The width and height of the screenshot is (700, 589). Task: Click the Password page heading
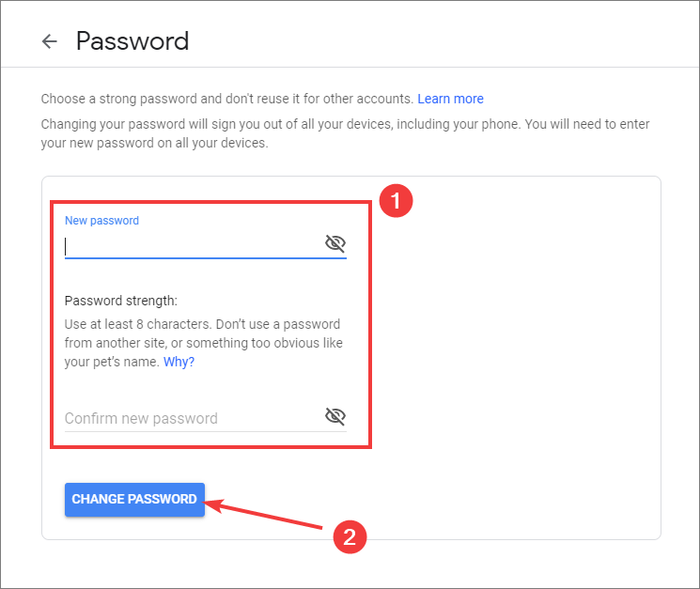coord(132,41)
